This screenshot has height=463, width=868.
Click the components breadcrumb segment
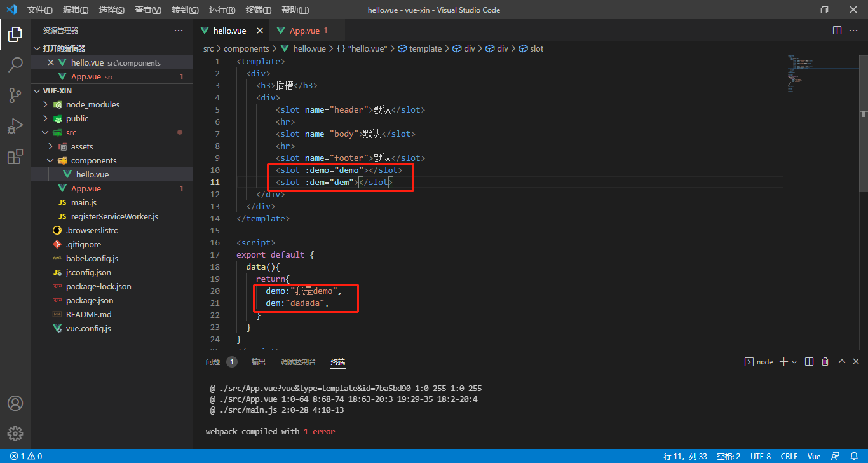[x=247, y=48]
